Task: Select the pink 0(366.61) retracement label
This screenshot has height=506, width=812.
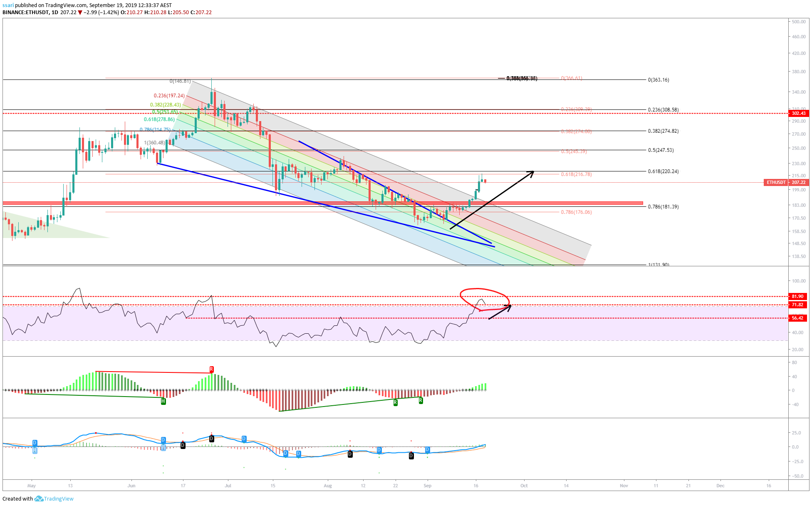Action: (572, 78)
